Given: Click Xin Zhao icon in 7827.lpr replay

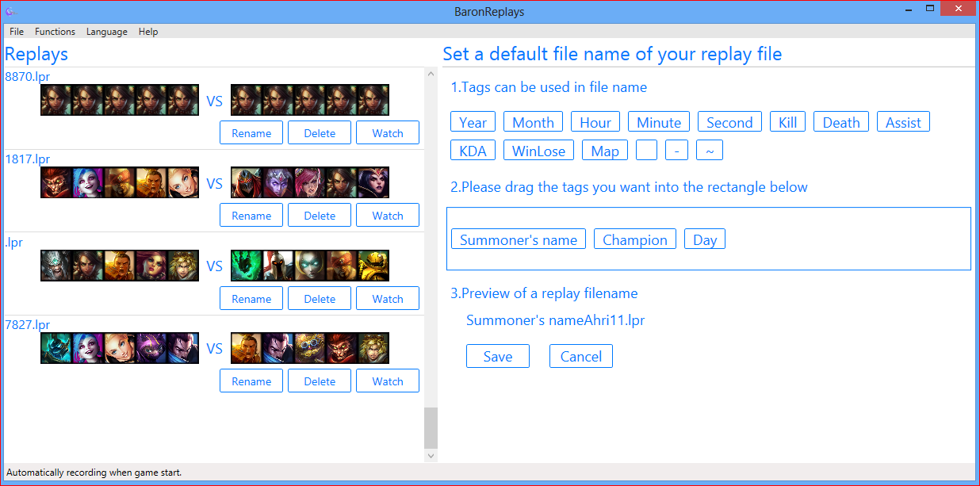Looking at the screenshot, I should point(247,349).
